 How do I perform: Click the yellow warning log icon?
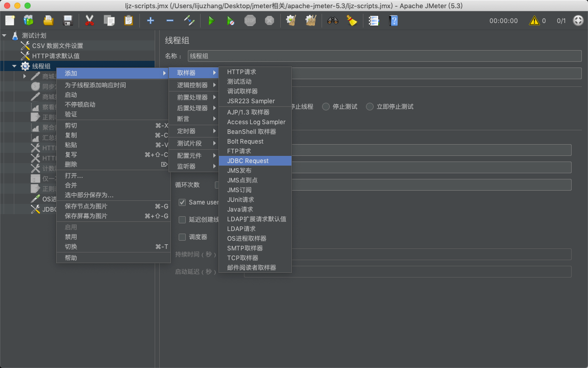pyautogui.click(x=534, y=20)
